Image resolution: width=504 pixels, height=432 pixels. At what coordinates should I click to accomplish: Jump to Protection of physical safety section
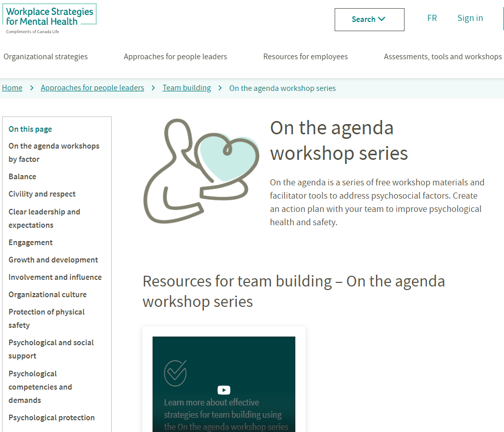pyautogui.click(x=46, y=319)
